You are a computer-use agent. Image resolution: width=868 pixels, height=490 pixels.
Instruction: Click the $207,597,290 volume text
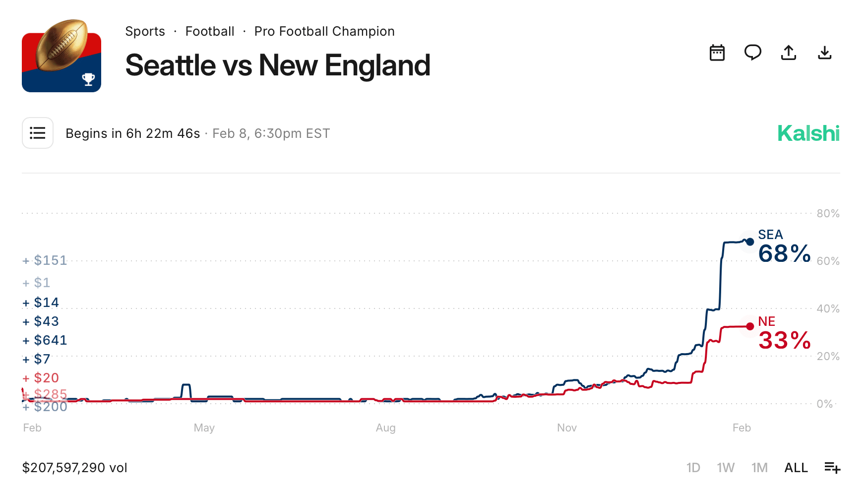[74, 467]
